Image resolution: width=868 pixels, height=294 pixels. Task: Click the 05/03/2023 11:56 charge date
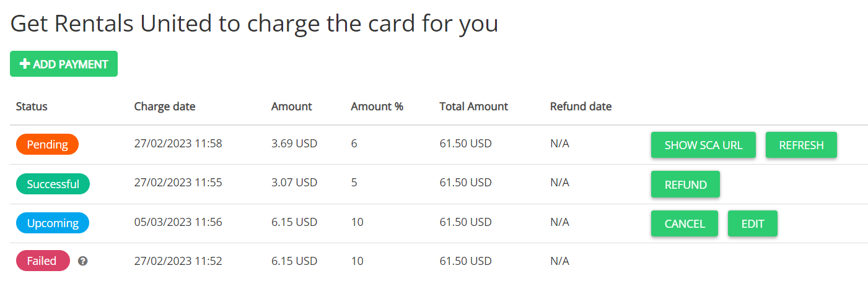pos(178,222)
